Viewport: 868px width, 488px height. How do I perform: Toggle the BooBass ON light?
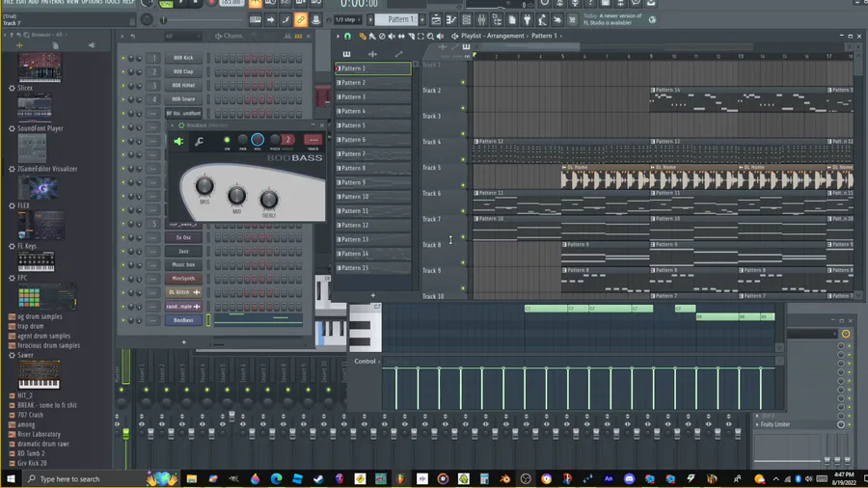(227, 140)
